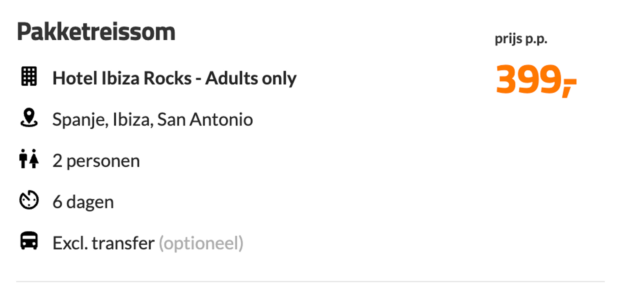This screenshot has height=286, width=644.
Task: Click 'Ibiza,' in the location line
Action: click(x=133, y=119)
